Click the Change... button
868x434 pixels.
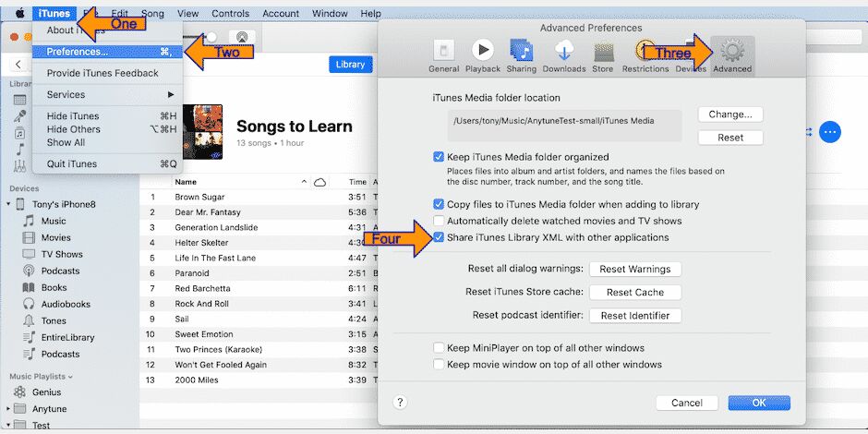pos(730,115)
